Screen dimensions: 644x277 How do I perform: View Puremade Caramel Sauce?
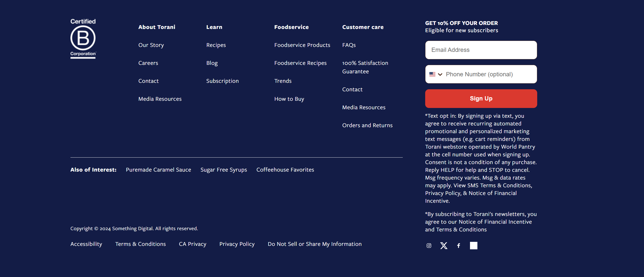(x=158, y=170)
